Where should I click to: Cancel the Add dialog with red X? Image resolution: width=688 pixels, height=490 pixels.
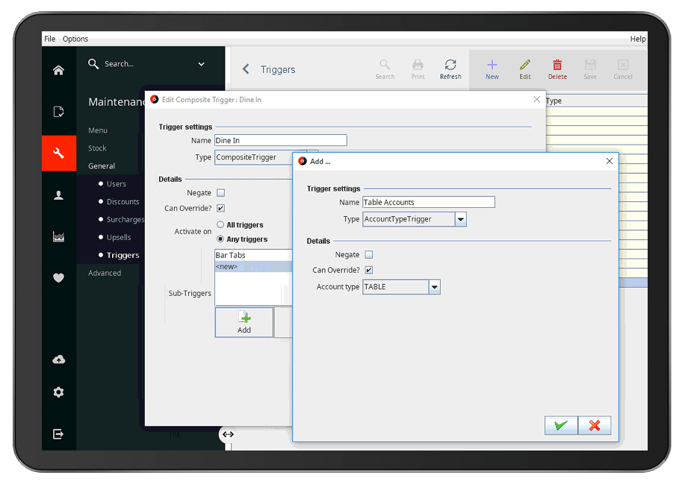[x=594, y=425]
